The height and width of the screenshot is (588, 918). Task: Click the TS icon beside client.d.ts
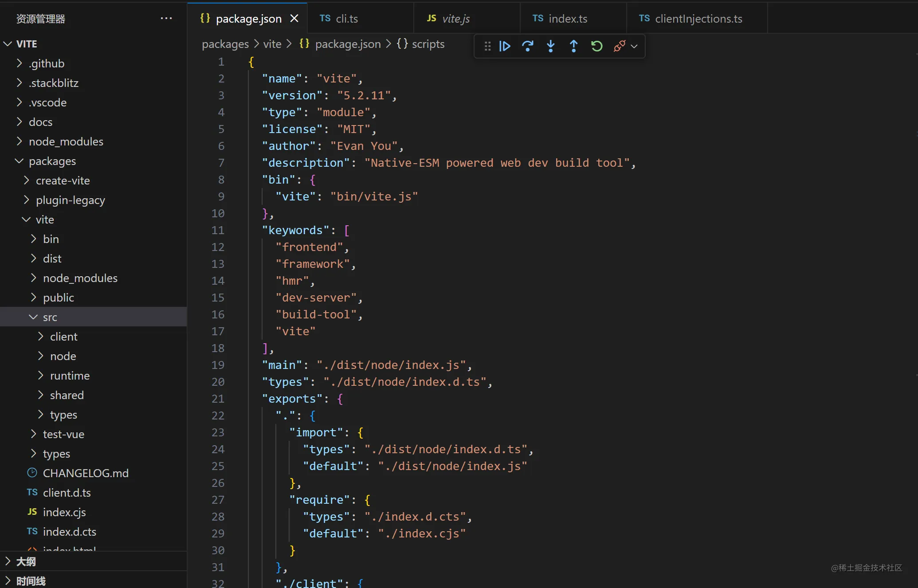coord(32,492)
